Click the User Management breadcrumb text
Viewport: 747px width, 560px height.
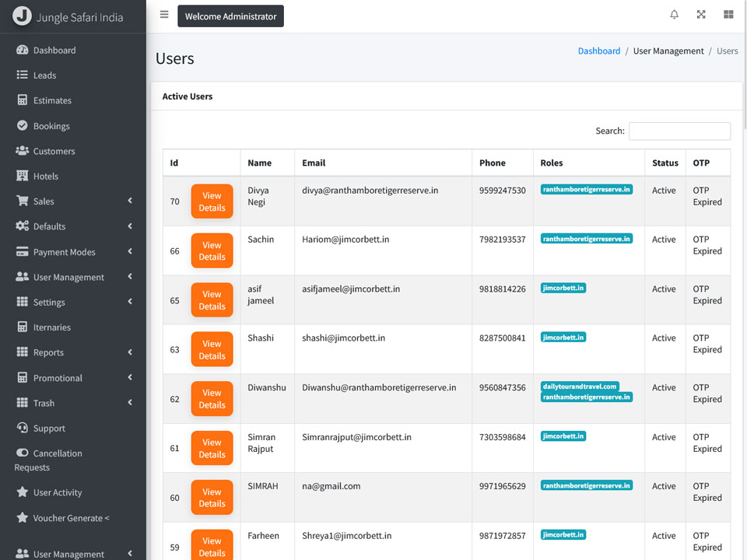click(668, 51)
